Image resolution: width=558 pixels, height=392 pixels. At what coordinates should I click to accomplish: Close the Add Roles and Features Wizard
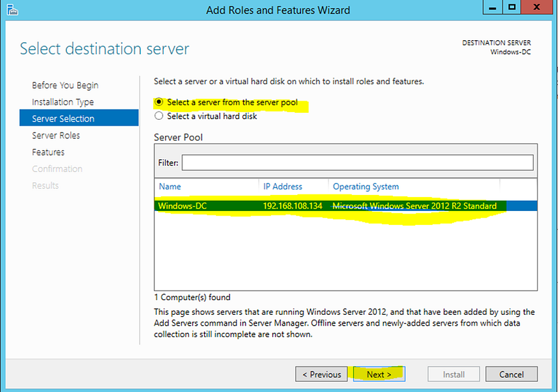[x=537, y=7]
